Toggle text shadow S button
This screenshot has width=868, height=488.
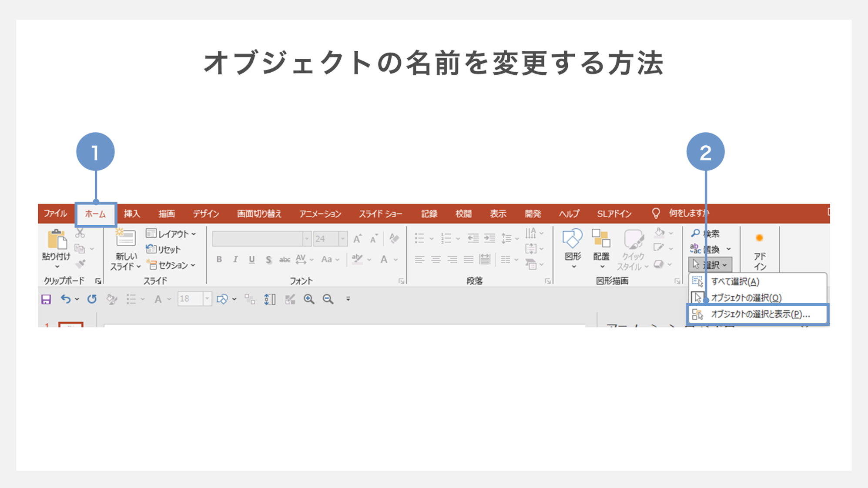[268, 260]
